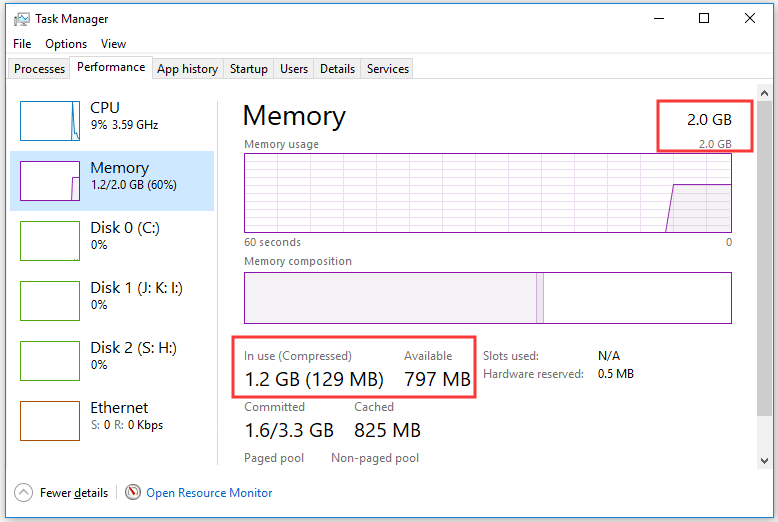Switch to the Services tab
This screenshot has height=522, width=778.
pos(388,69)
